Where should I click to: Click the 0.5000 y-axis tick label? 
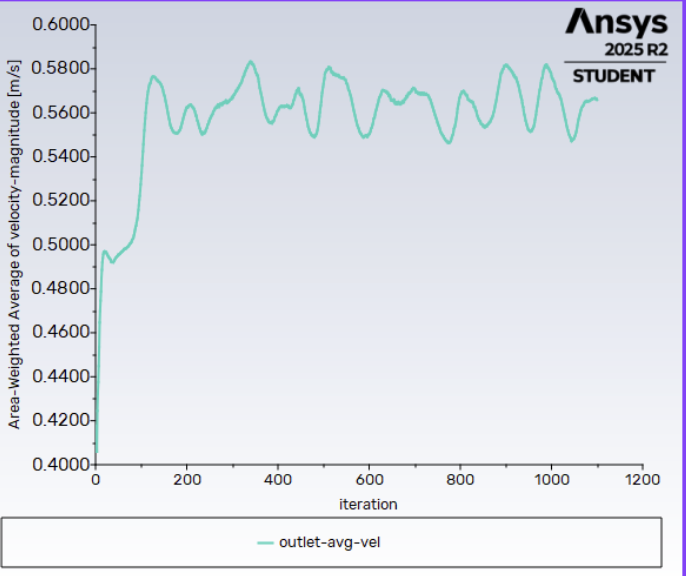(59, 245)
